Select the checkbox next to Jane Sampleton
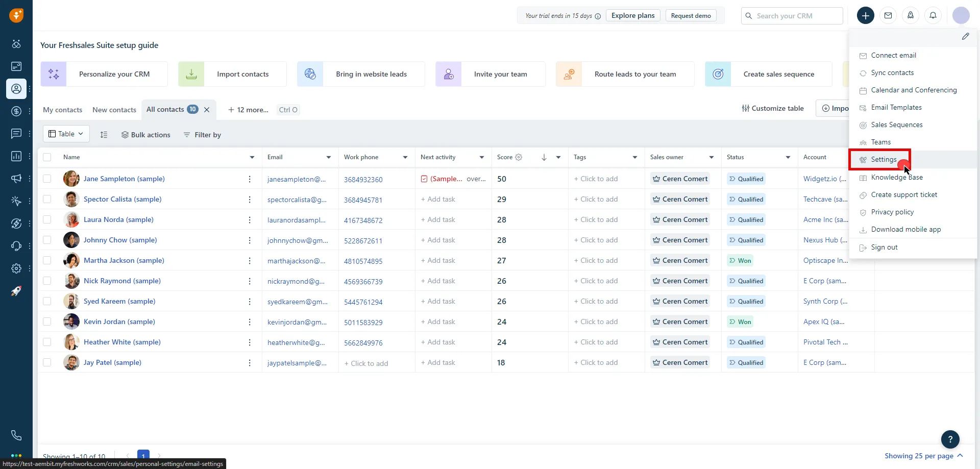The image size is (980, 469). point(47,179)
